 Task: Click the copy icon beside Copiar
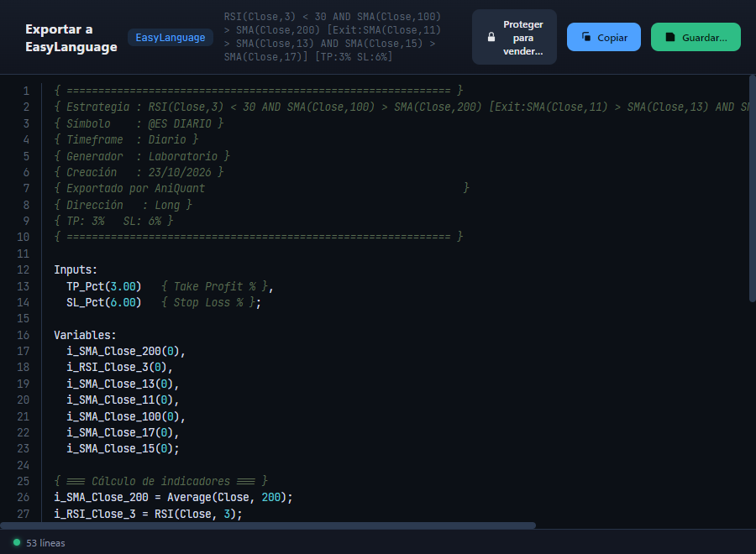(586, 37)
